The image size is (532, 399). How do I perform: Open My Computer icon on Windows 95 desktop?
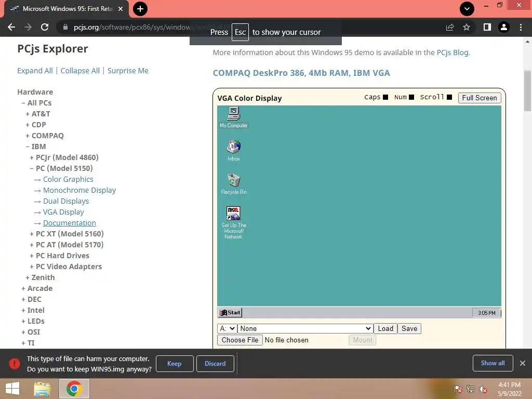[x=233, y=117]
